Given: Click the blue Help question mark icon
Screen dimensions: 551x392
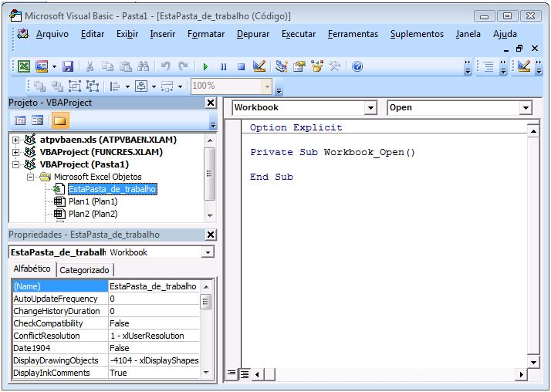Looking at the screenshot, I should click(357, 66).
